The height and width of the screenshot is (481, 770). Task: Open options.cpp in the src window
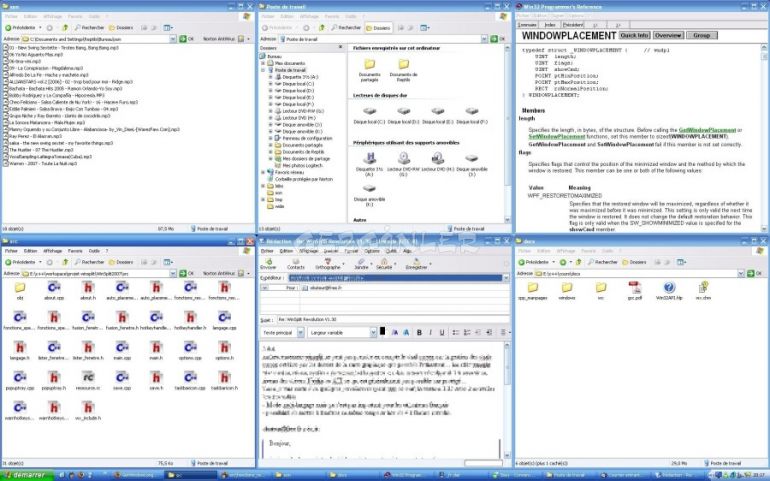tap(190, 351)
